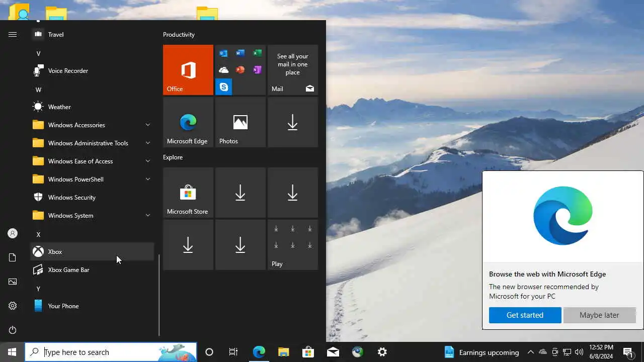Viewport: 644px width, 362px height.
Task: Launch Xbox Game Bar app
Action: coord(92,269)
